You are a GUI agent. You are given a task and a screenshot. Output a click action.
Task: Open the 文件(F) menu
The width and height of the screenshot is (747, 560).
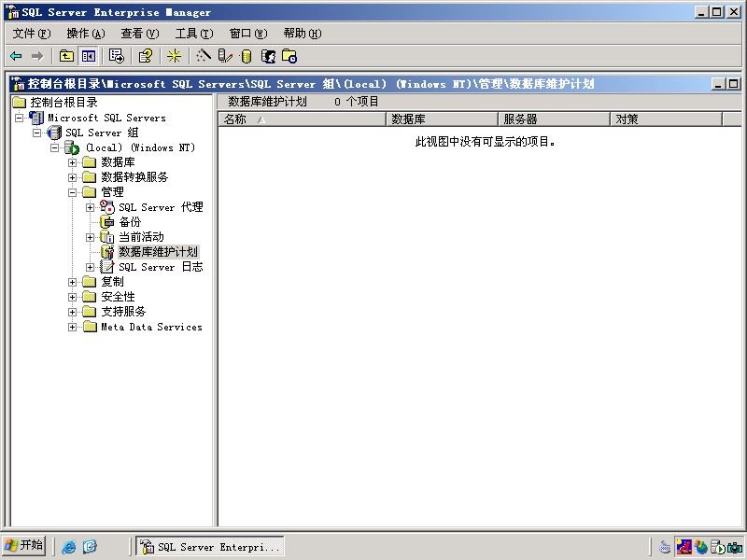(32, 34)
